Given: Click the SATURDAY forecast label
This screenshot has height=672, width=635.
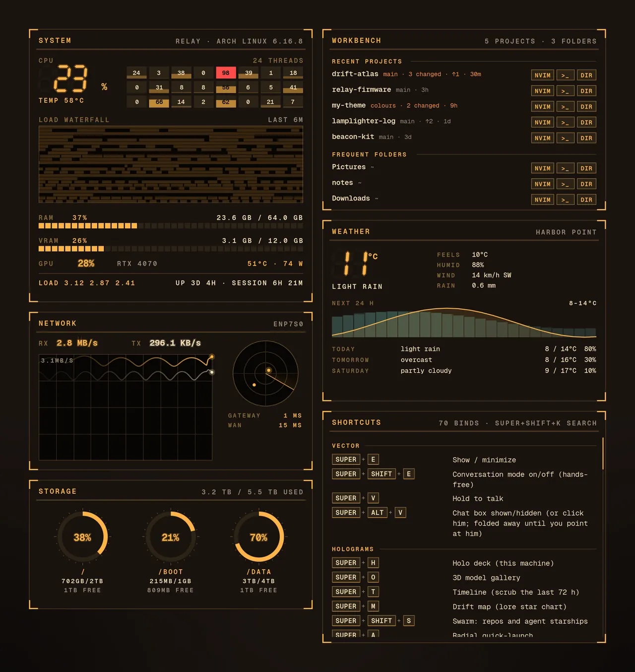Looking at the screenshot, I should 350,371.
